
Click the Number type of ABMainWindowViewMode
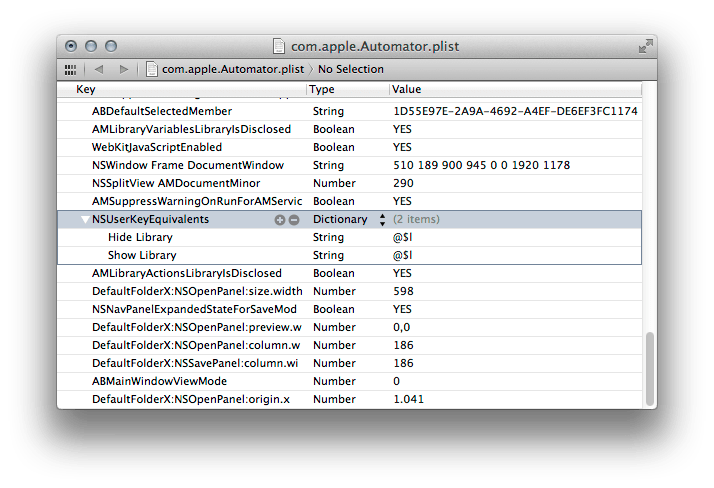(x=334, y=381)
